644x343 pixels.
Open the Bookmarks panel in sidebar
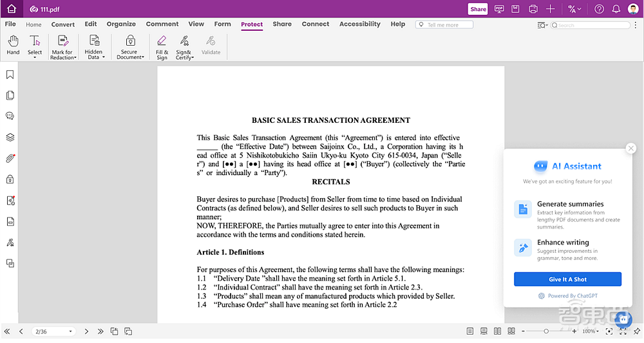(x=10, y=75)
